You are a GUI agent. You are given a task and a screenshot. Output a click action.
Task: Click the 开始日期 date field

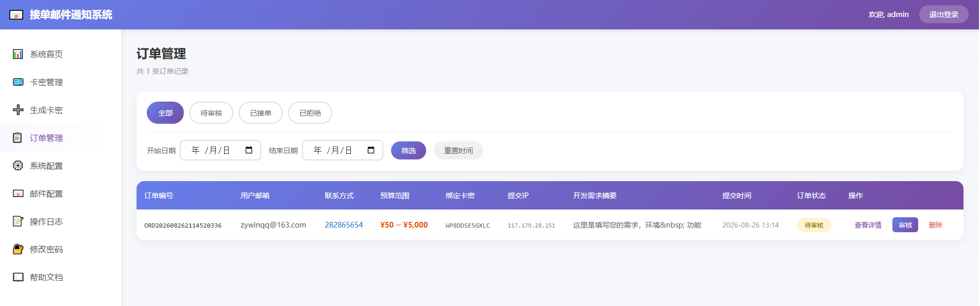pyautogui.click(x=221, y=150)
